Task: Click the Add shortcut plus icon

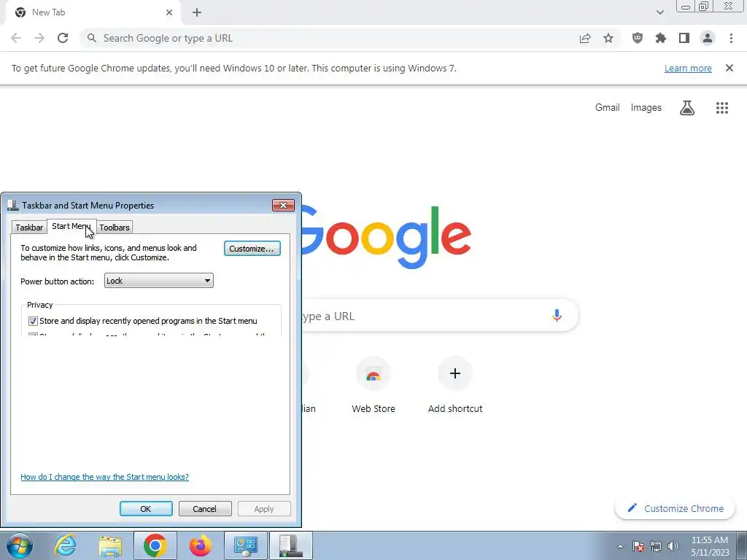Action: click(x=455, y=373)
